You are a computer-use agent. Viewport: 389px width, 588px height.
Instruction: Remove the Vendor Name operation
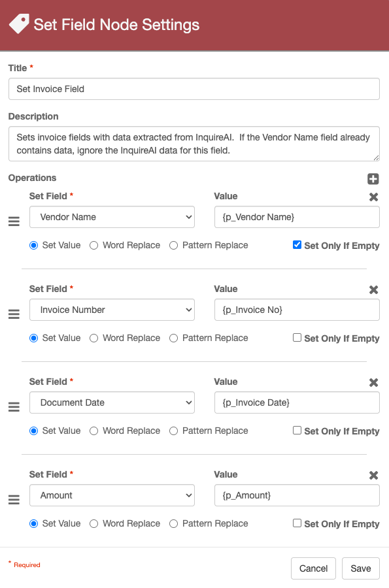coord(373,197)
